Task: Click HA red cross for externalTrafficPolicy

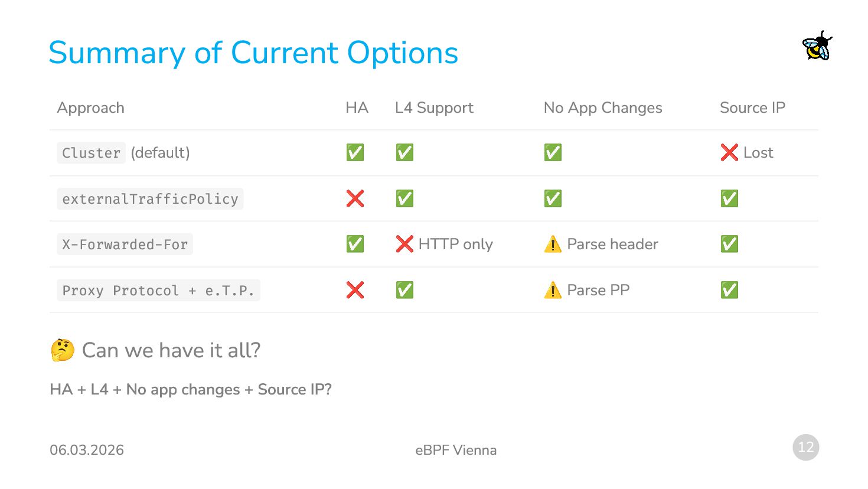Action: coord(355,198)
